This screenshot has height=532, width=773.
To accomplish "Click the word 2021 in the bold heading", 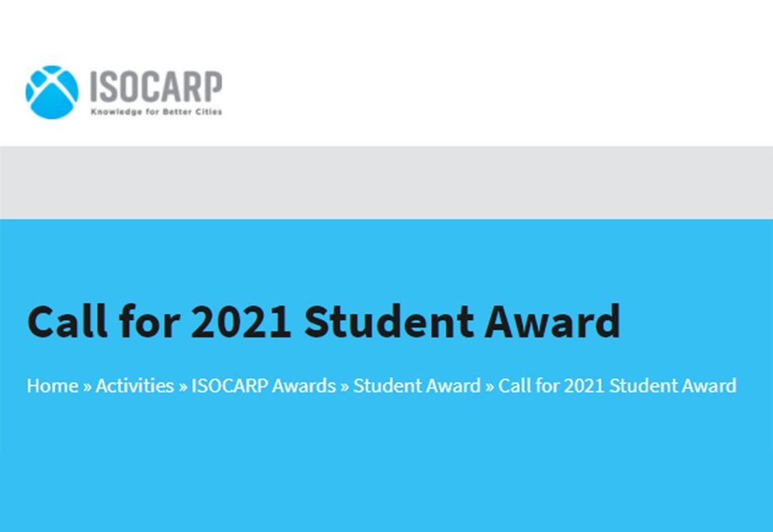I will (241, 322).
